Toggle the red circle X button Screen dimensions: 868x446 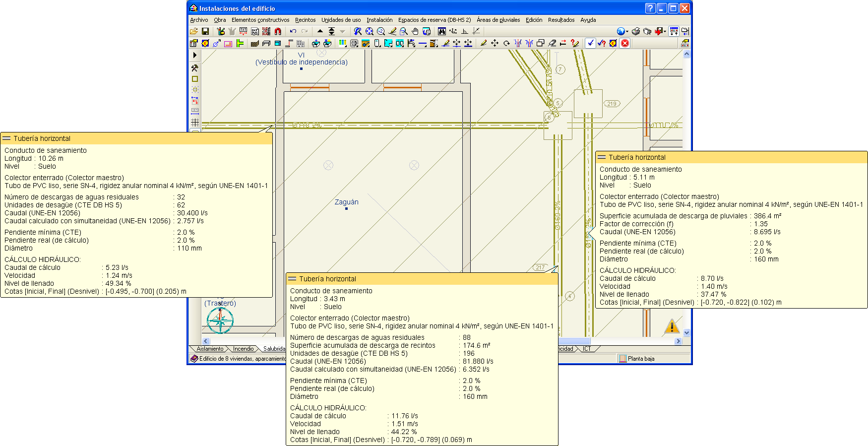click(x=625, y=43)
